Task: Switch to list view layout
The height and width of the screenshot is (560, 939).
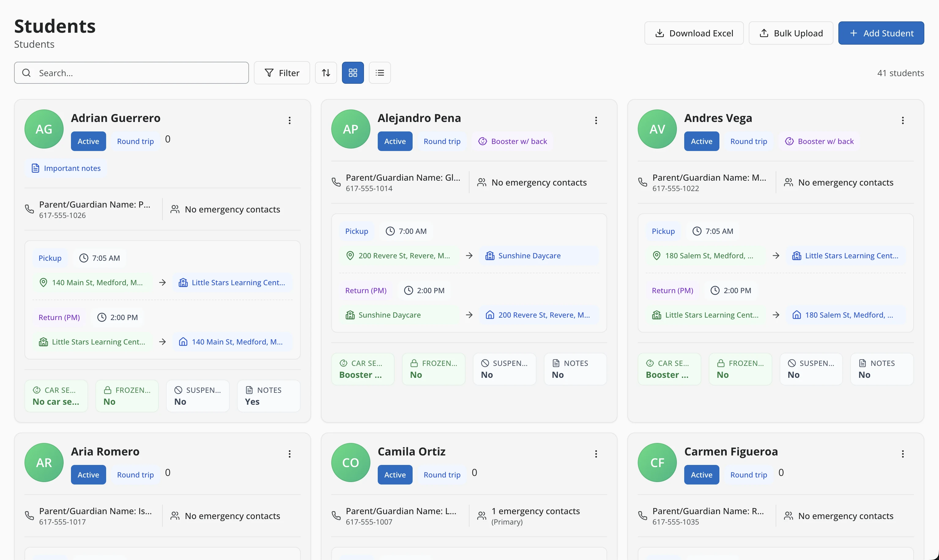Action: [x=380, y=73]
